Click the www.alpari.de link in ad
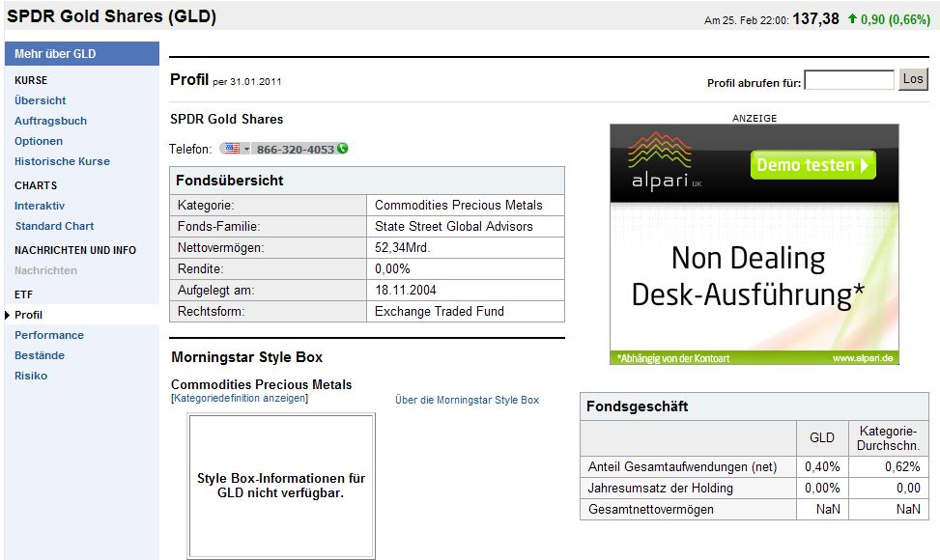940x560 pixels. 863,358
